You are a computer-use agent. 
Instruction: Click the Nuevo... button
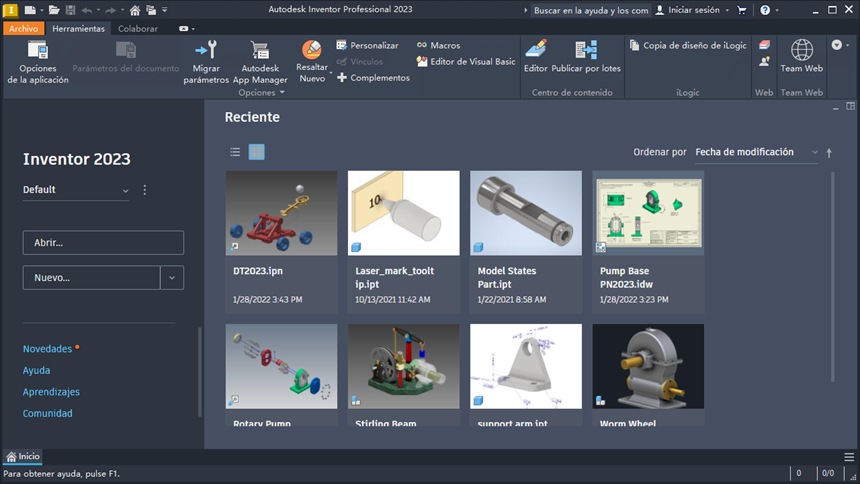[92, 278]
